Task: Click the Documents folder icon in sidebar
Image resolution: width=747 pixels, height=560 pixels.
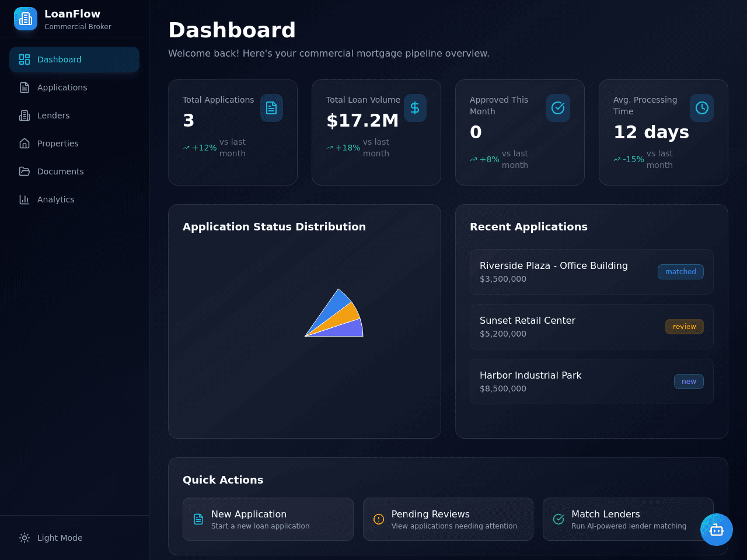Action: 25,171
